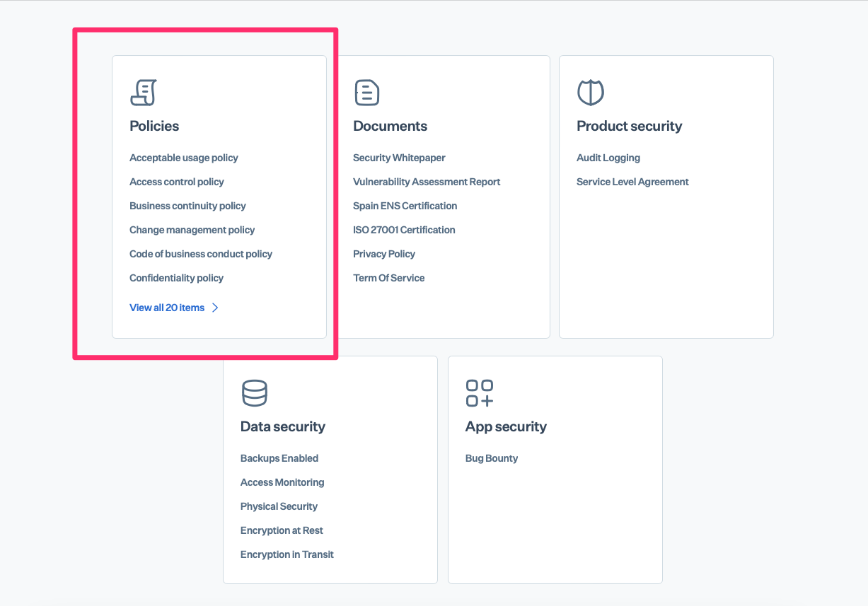Open the Service Level Agreement

(632, 182)
